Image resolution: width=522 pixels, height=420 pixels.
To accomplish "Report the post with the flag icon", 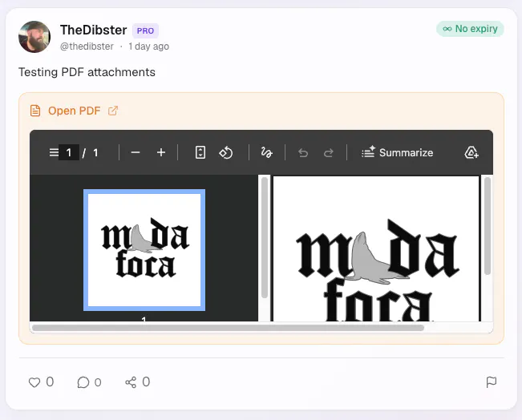I will [x=492, y=382].
